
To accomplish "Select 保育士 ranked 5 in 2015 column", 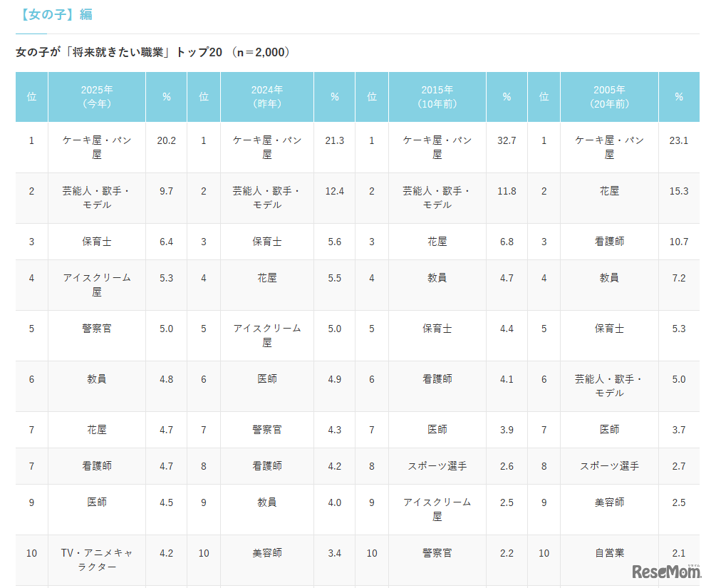I will click(437, 329).
